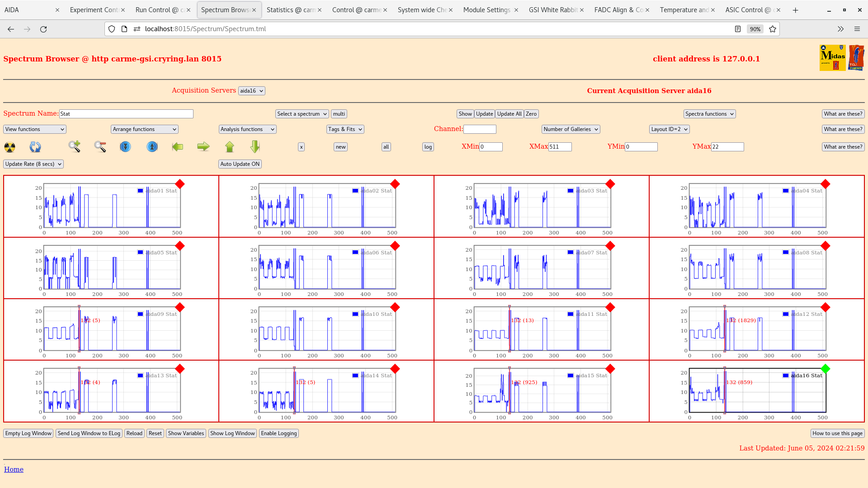The image size is (868, 488).
Task: Follow the Home link
Action: click(x=14, y=469)
